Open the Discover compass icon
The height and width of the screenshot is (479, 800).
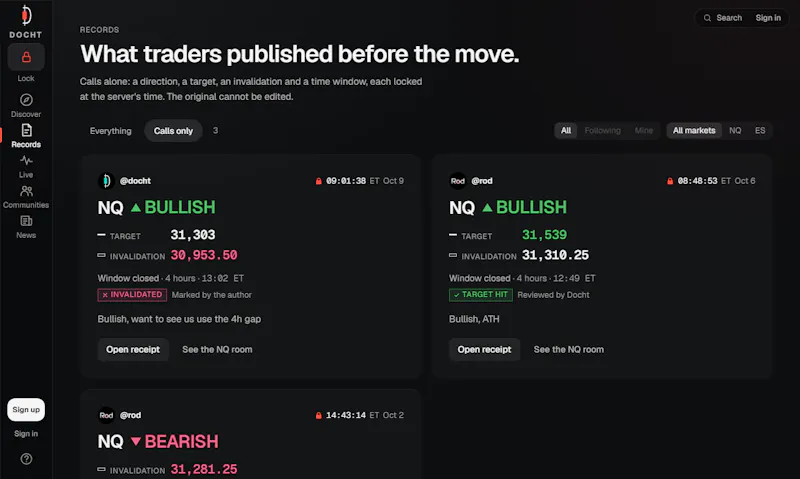coord(26,99)
